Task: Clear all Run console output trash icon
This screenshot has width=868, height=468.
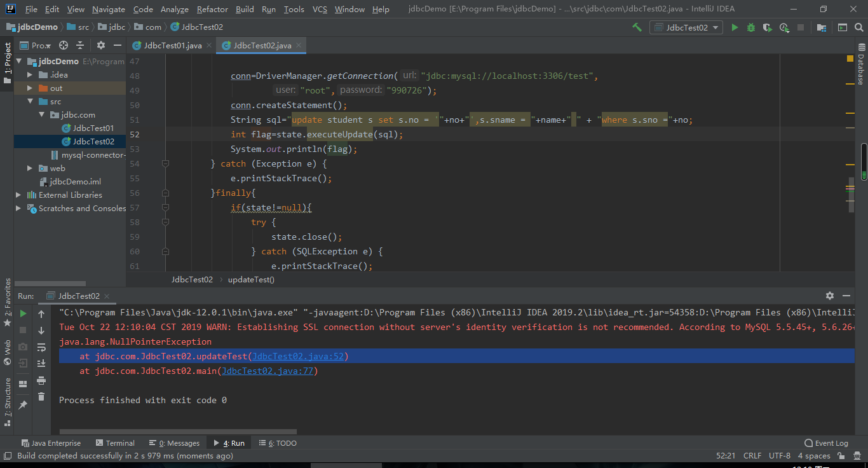Action: (41, 397)
